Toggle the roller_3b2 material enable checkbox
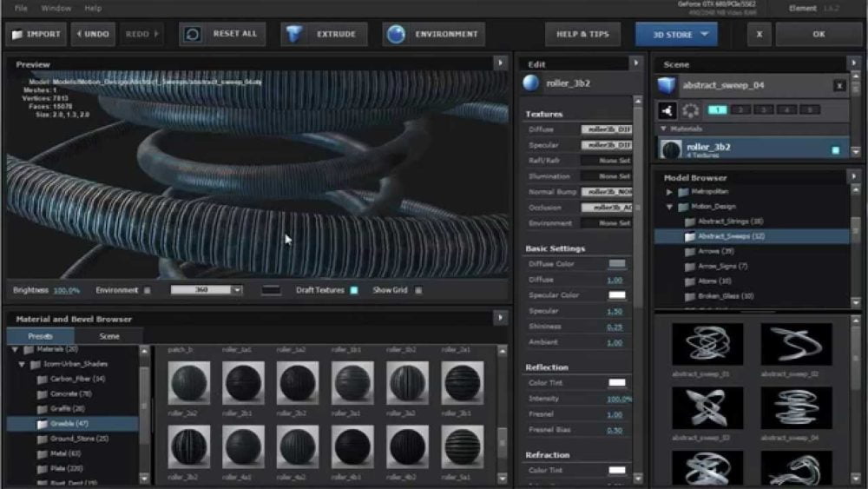Image resolution: width=868 pixels, height=489 pixels. (835, 150)
